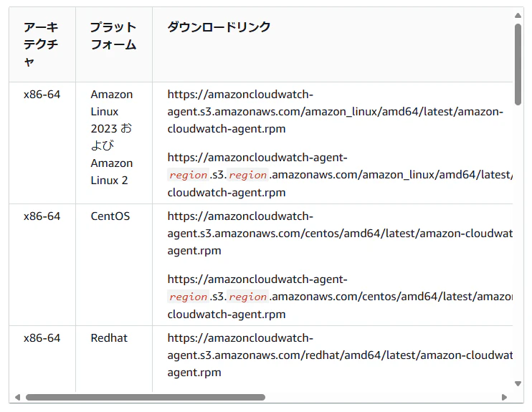Click the アーキテクチャ column header
This screenshot has width=532, height=412.
[x=42, y=44]
